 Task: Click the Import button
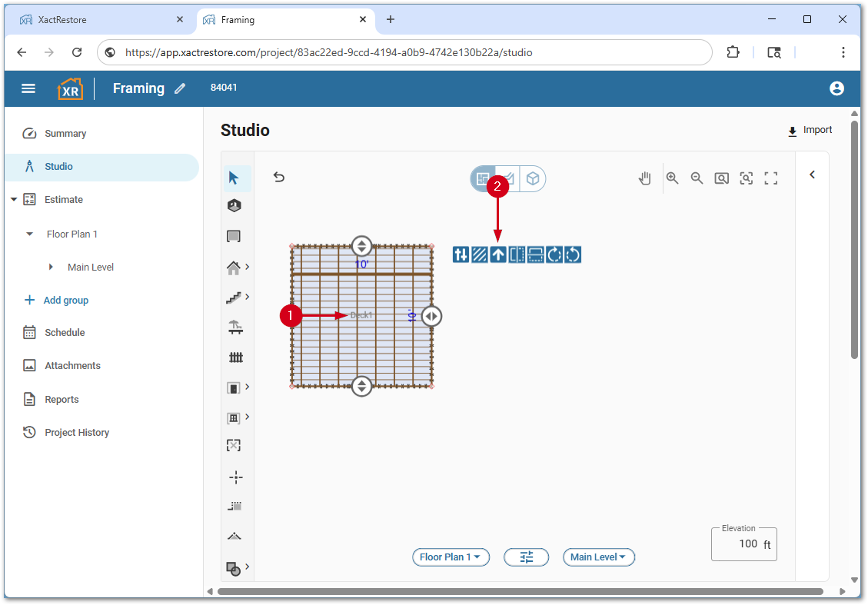(809, 130)
